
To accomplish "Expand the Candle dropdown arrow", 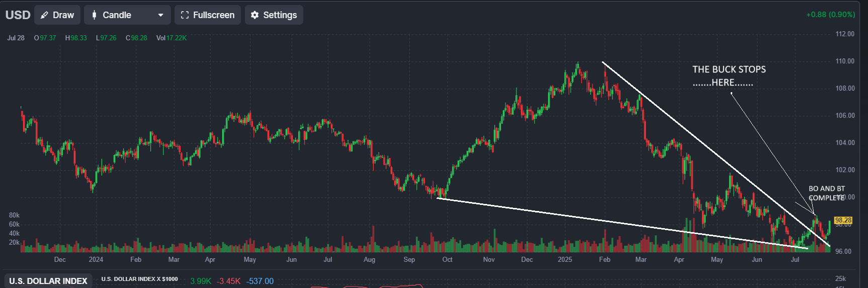I will coord(160,15).
